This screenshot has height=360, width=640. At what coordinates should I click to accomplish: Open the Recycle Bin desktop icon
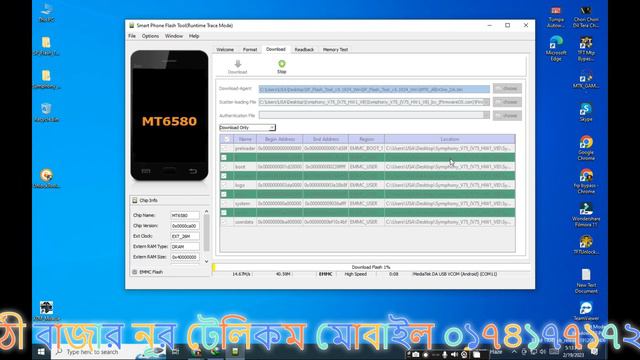pos(47,112)
